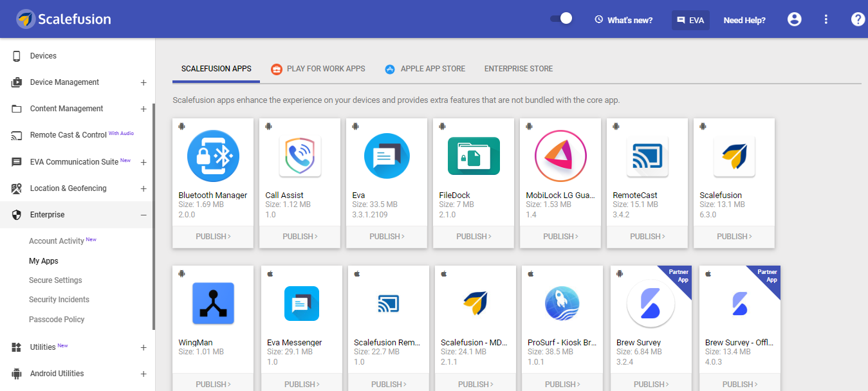Click the Brew Survey Offline app icon
This screenshot has height=391, width=868.
(x=740, y=304)
